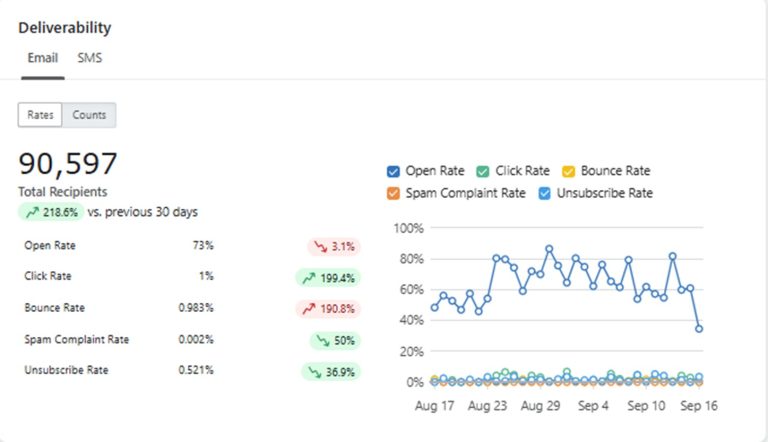Toggle the Click Rate legend checkbox

click(x=483, y=171)
